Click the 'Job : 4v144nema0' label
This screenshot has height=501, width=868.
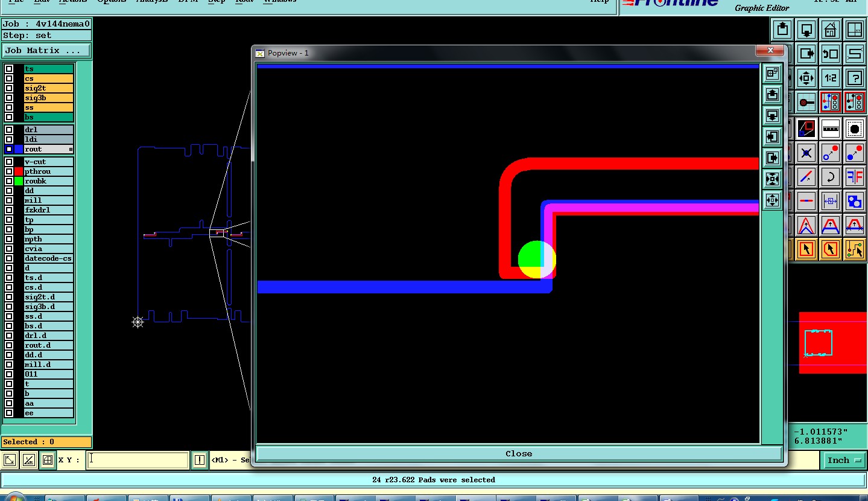[x=46, y=24]
